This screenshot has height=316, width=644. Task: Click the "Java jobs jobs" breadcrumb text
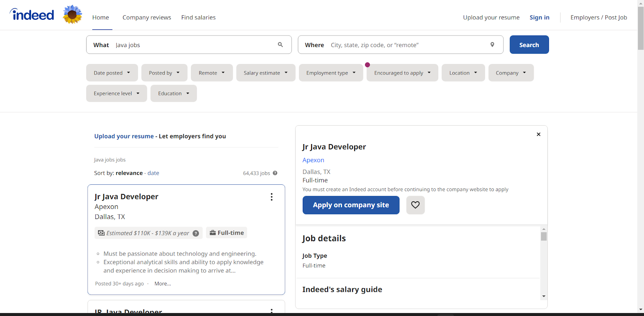click(x=110, y=160)
